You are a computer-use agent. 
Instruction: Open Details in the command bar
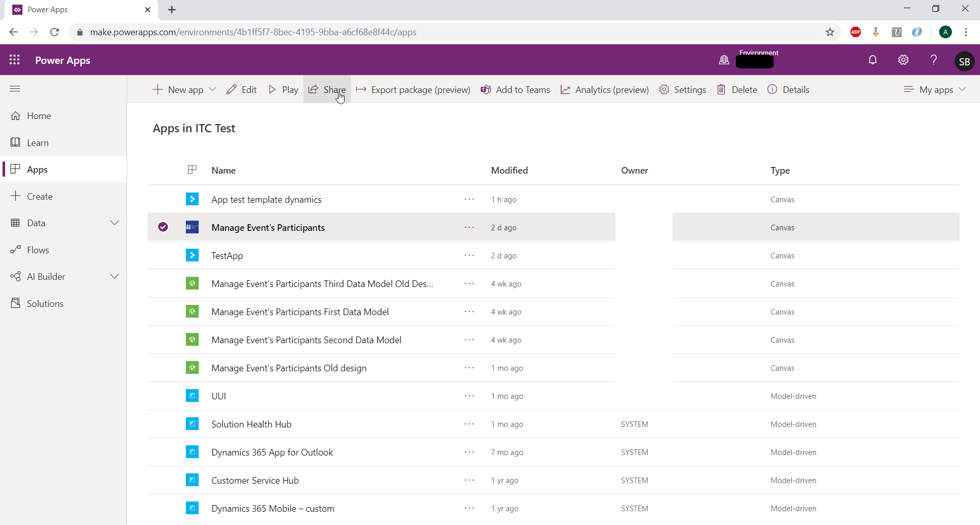point(788,89)
